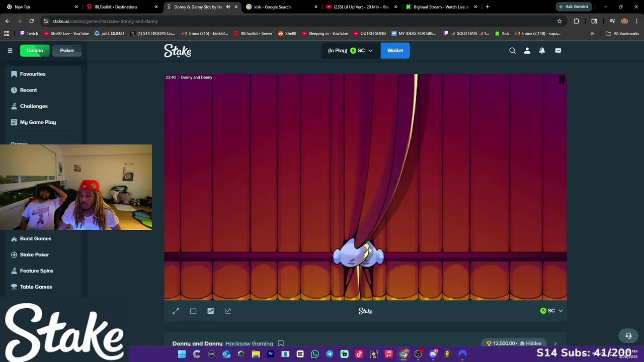Click the Ask Gemini button
The height and width of the screenshot is (362, 644).
click(x=573, y=7)
